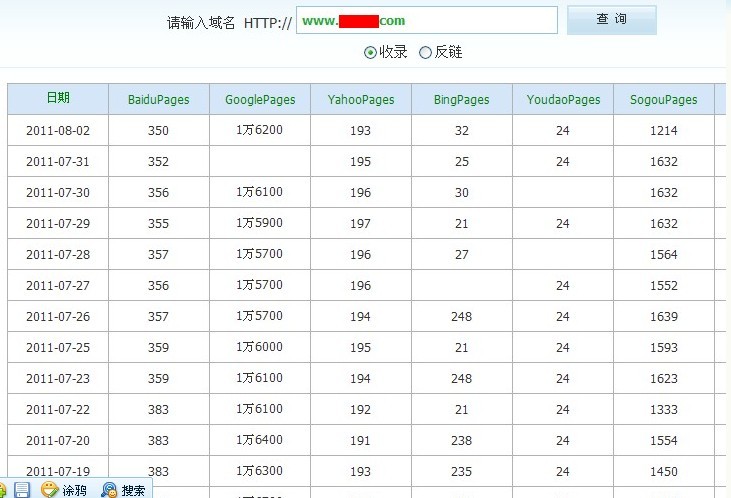Click the 查询 query button
Image resolution: width=731 pixels, height=498 pixels.
611,20
